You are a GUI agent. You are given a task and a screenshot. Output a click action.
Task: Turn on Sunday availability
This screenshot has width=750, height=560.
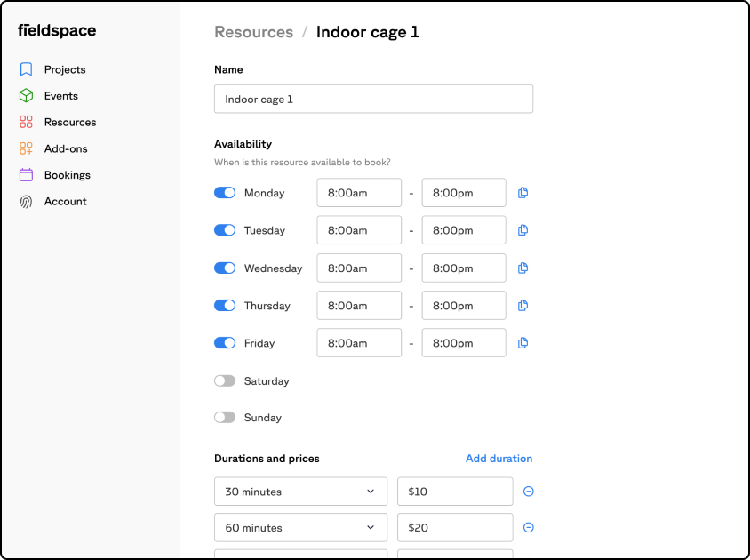pyautogui.click(x=225, y=418)
